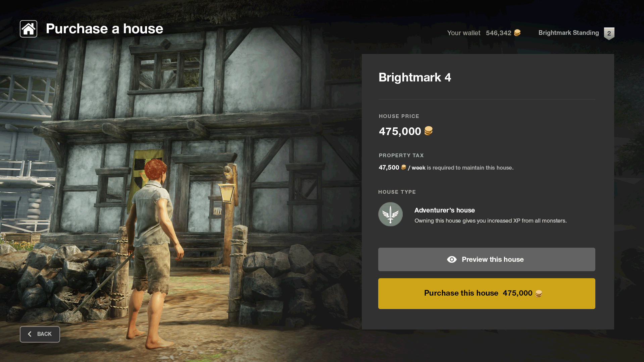This screenshot has height=362, width=644.
Task: Click the coin icon beside the 475,000 house price
Action: 429,131
